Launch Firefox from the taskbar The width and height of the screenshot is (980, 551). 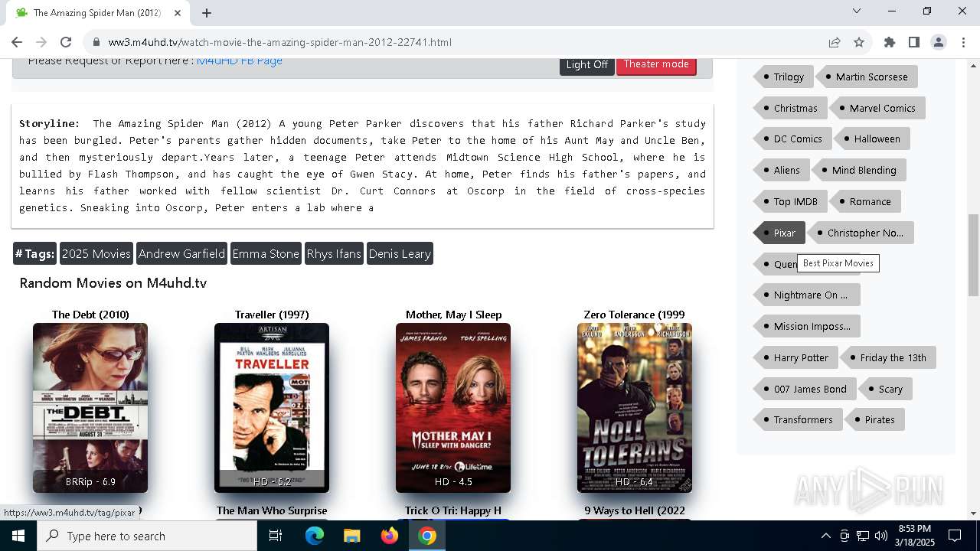coord(390,536)
